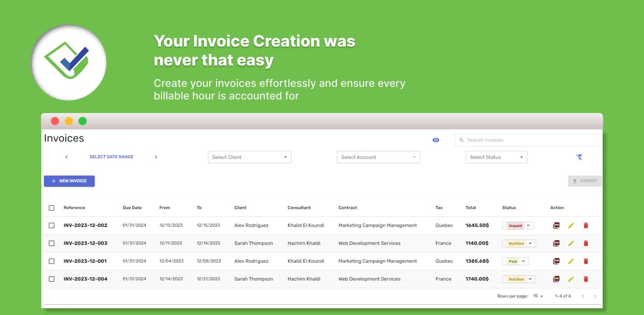Sort by the Consultant column header
This screenshot has width=644, height=315.
299,208
